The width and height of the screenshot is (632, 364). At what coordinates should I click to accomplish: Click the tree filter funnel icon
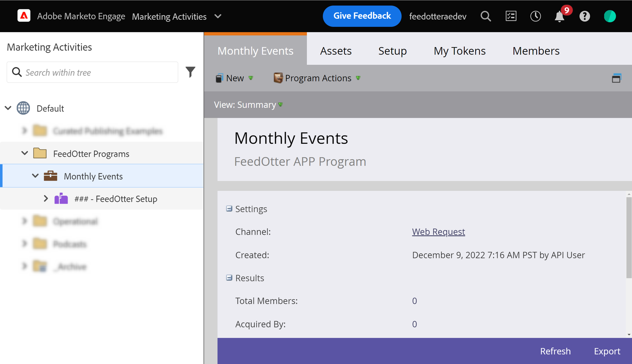[x=190, y=72]
